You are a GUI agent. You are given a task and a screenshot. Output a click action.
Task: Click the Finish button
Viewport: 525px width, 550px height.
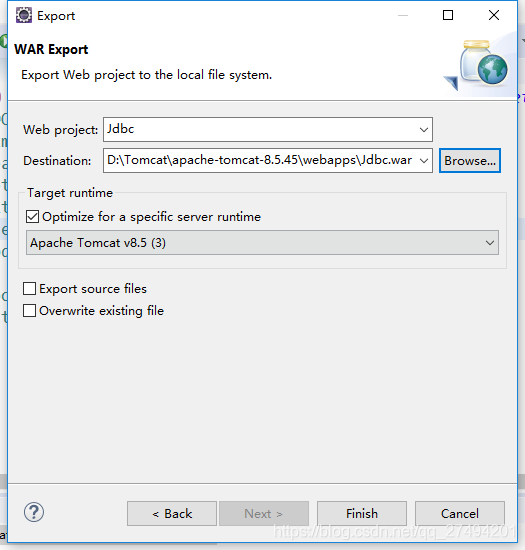pyautogui.click(x=362, y=514)
